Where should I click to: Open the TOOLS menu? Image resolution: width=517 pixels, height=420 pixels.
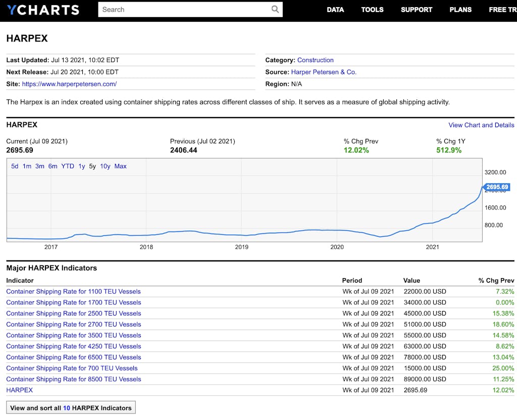(x=372, y=10)
